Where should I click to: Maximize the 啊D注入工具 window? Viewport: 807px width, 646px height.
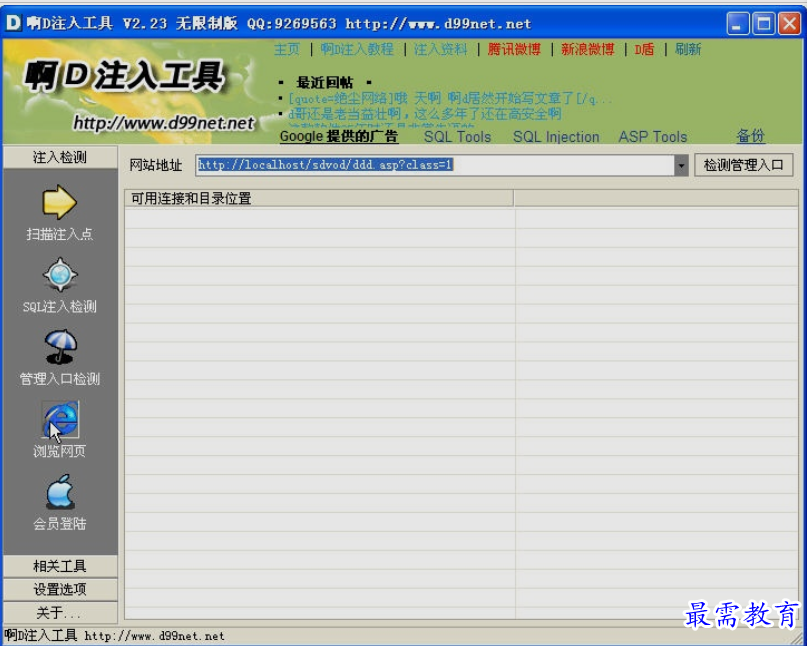(x=763, y=24)
